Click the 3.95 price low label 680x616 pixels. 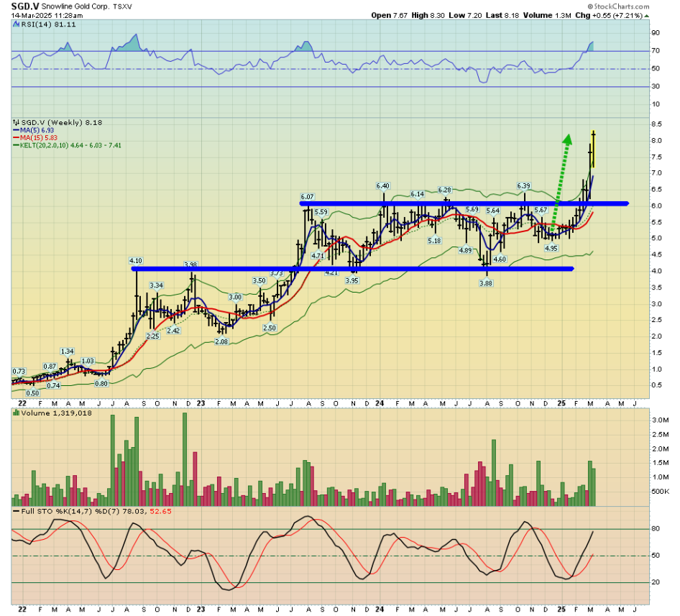[x=352, y=280]
